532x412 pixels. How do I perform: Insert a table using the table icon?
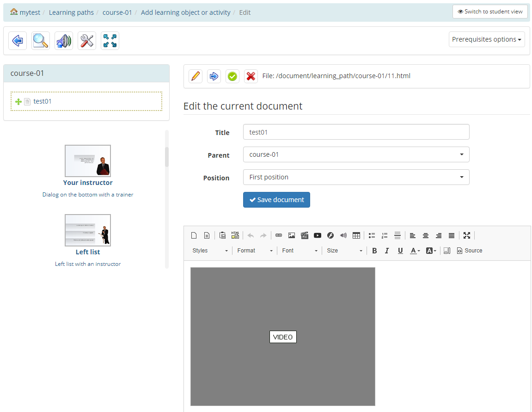coord(356,235)
